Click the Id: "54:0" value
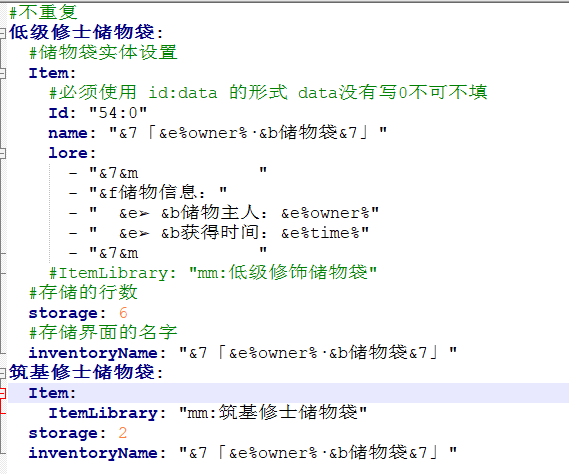Image resolution: width=569 pixels, height=474 pixels. click(118, 113)
